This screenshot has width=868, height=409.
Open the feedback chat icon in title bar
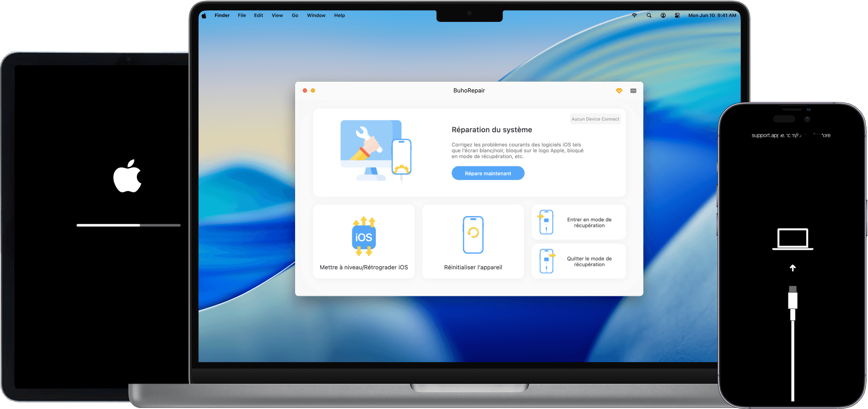(633, 91)
